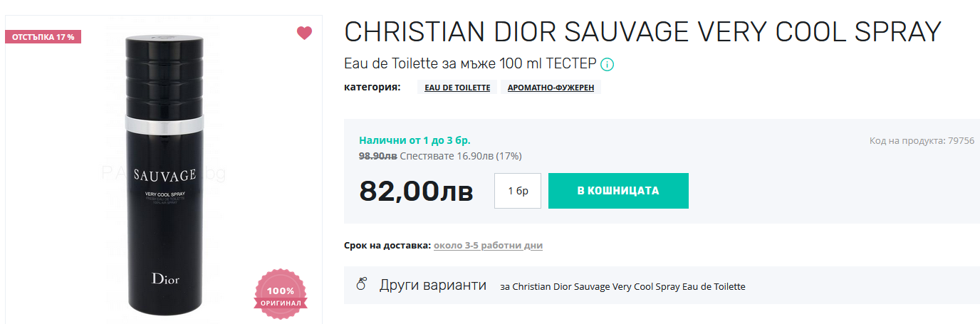Click the CHRISTIAN DIOR SAUVAGE VERY COOL SPRAY title
Screen dimensions: 980x324
pyautogui.click(x=642, y=32)
